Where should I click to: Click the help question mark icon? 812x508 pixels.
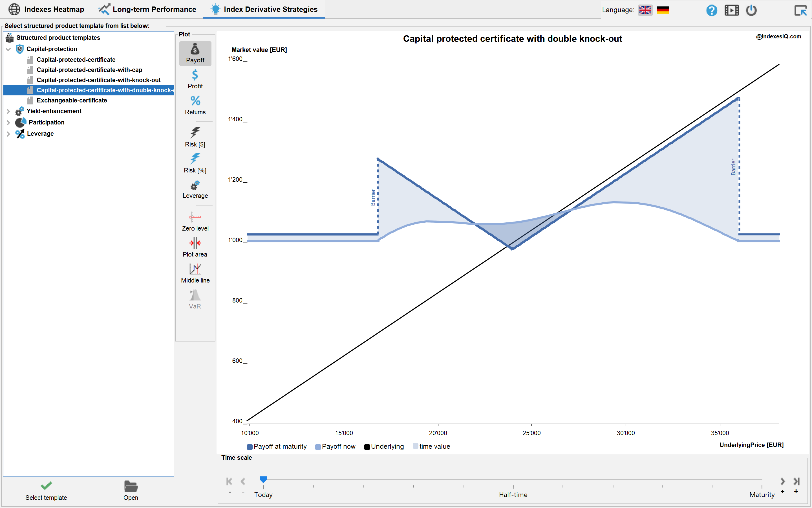[711, 10]
